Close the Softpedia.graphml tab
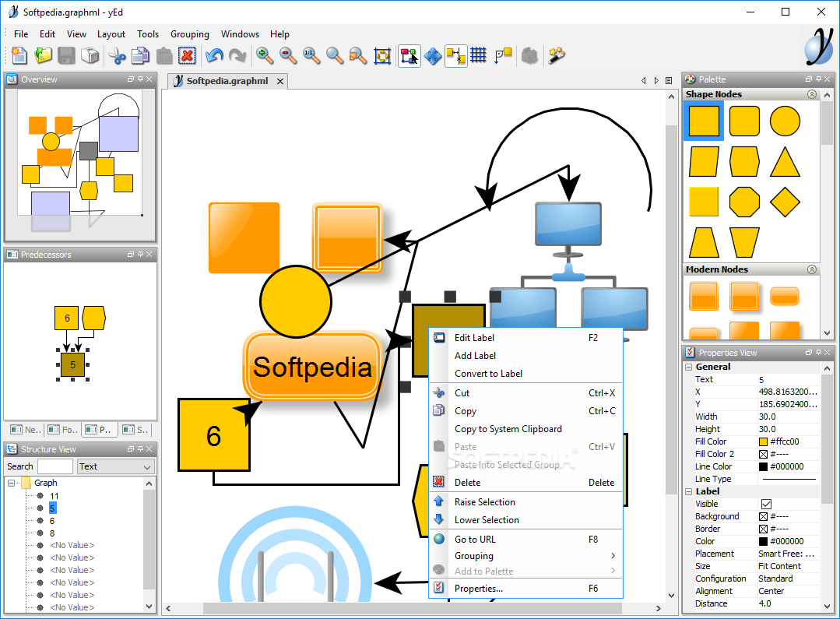 (x=280, y=82)
